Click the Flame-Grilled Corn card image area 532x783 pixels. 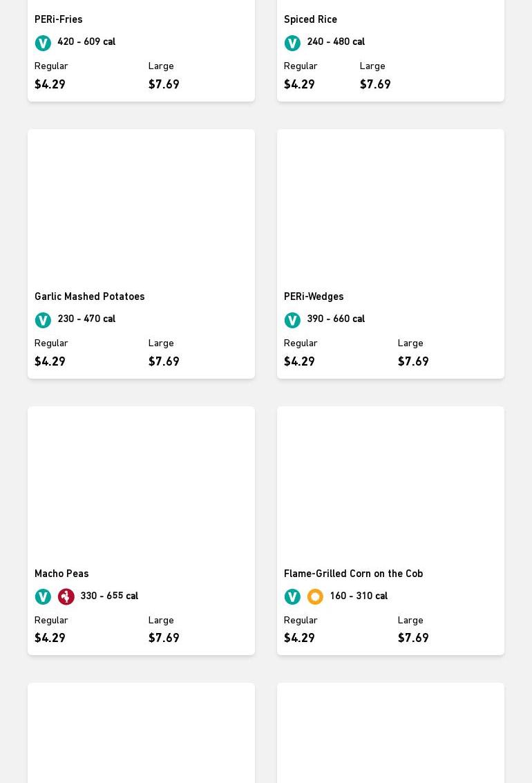[x=390, y=484]
